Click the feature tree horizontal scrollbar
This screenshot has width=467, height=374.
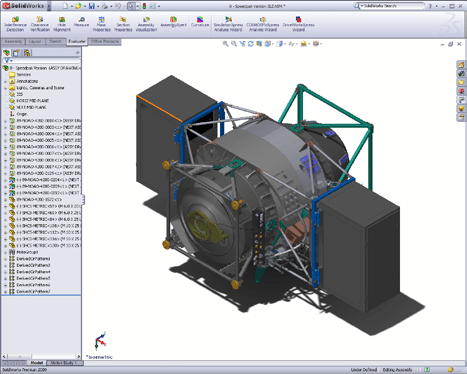pos(41,356)
